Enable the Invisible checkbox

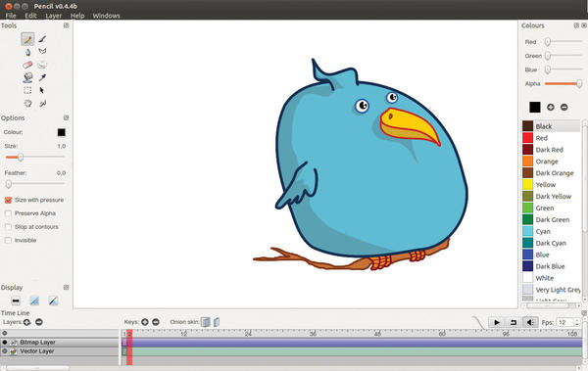(x=8, y=240)
